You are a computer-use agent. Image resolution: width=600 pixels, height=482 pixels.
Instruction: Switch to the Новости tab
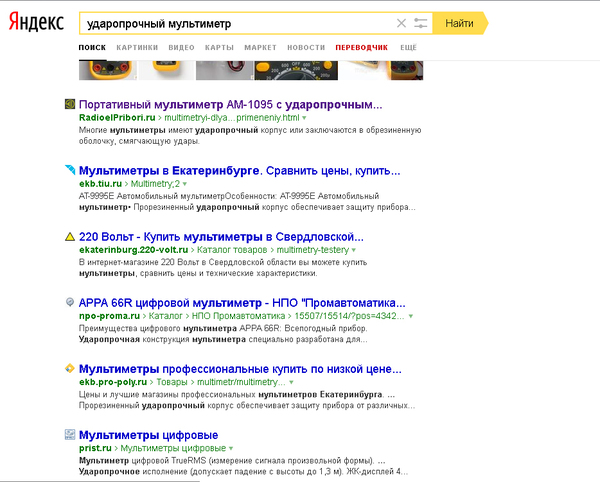click(306, 47)
